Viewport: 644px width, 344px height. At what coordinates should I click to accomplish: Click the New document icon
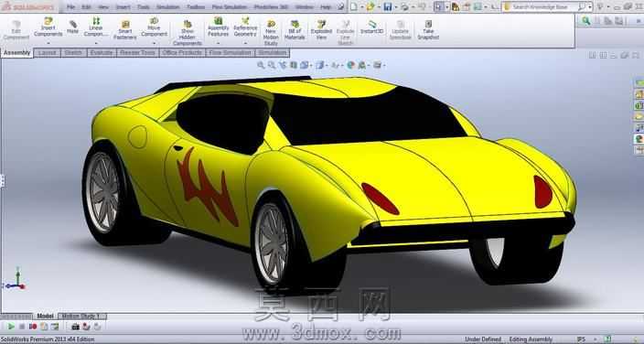pos(354,6)
